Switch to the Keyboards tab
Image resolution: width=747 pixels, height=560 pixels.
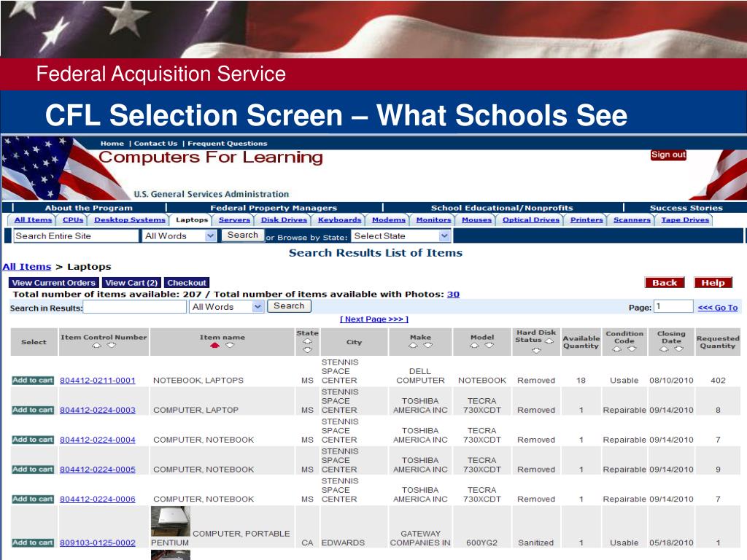coord(340,219)
